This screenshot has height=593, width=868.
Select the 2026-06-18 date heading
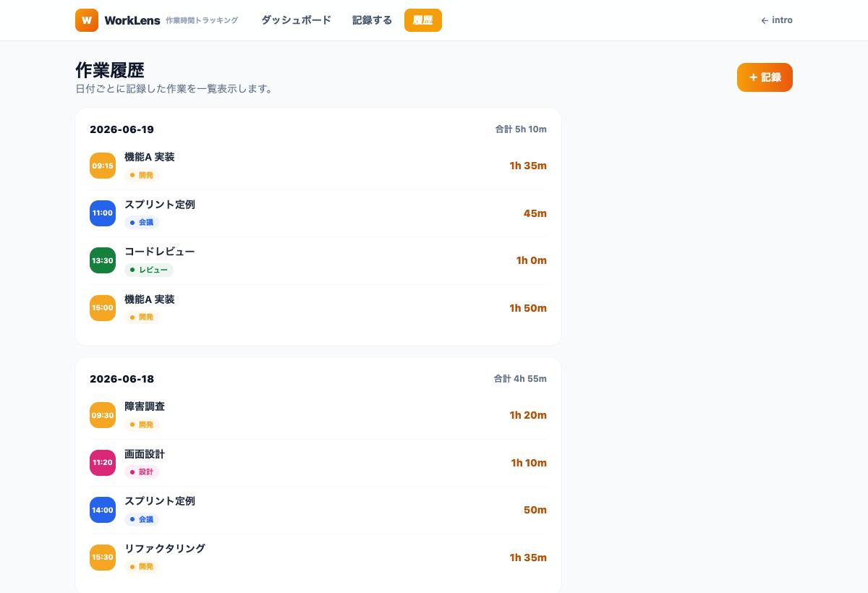pyautogui.click(x=122, y=379)
